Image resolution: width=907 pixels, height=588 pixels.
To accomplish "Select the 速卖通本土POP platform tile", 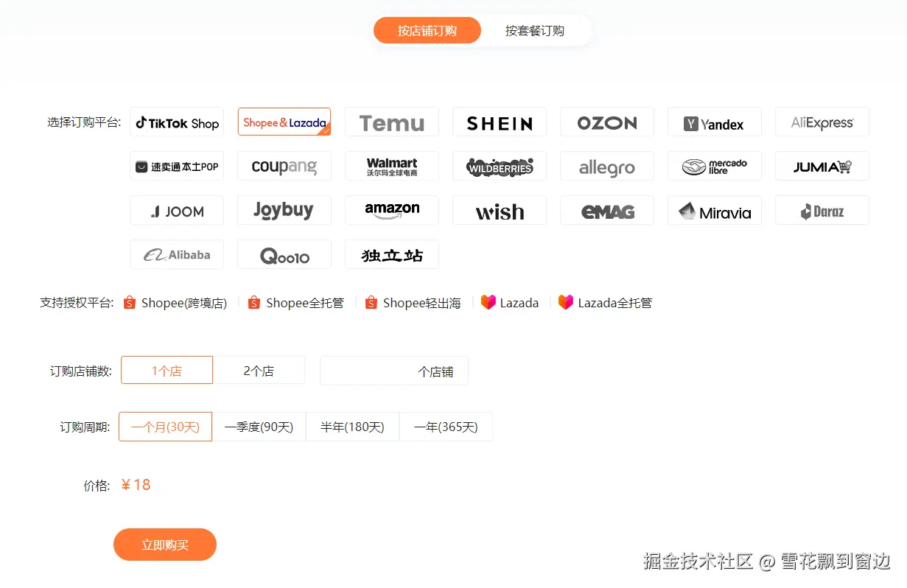I will (177, 167).
